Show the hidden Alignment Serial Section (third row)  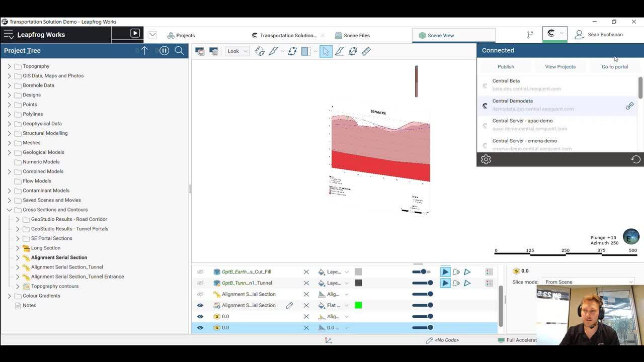point(200,294)
